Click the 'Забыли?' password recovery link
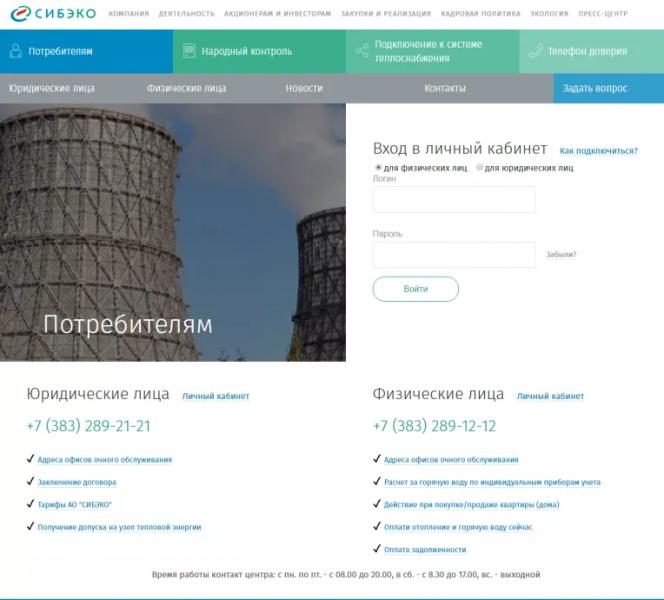 click(561, 255)
